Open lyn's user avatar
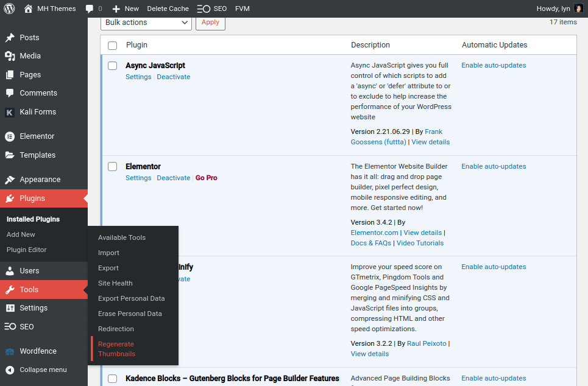Screen dimensions: 588x386 579,9
